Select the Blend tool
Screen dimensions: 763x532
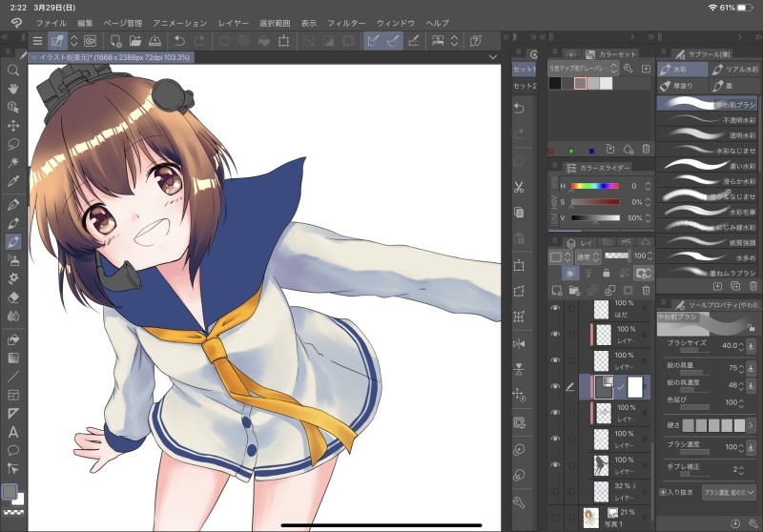(13, 316)
